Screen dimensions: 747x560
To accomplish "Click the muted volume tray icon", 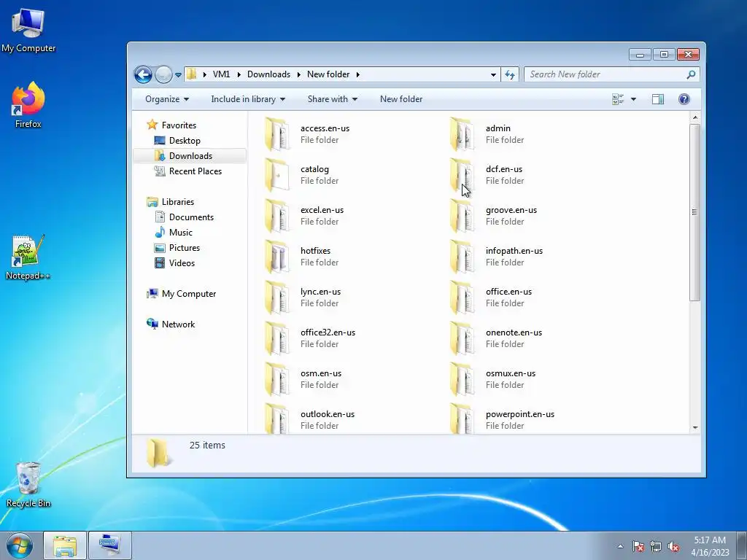I will click(673, 546).
